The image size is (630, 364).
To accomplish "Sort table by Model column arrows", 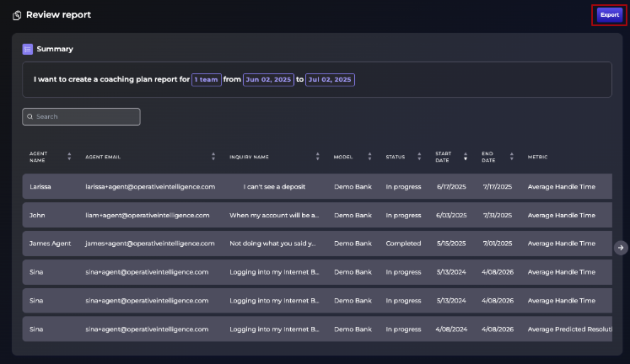I will [369, 157].
